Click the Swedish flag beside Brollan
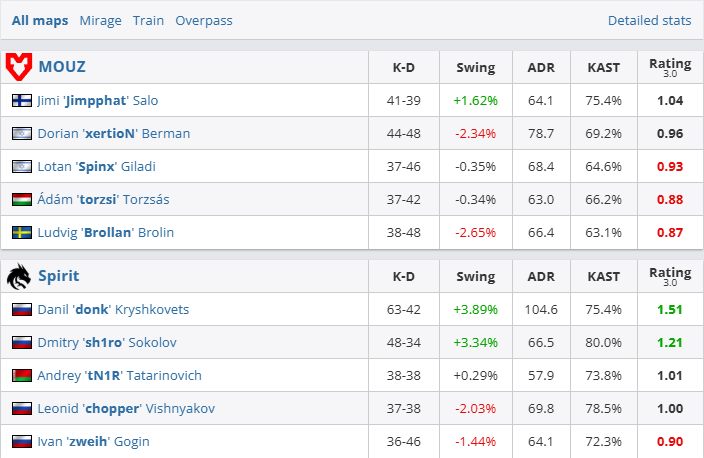 (x=22, y=233)
